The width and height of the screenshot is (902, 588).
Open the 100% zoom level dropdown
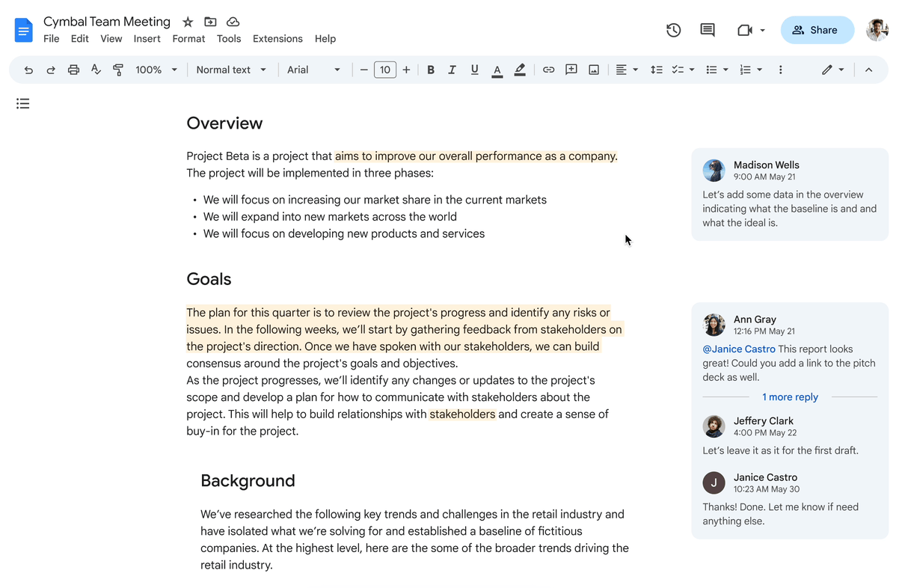coord(156,70)
